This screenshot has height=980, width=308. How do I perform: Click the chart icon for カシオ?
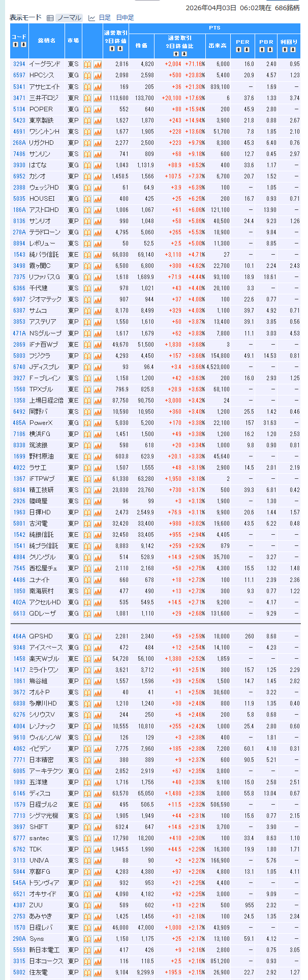[x=98, y=176]
